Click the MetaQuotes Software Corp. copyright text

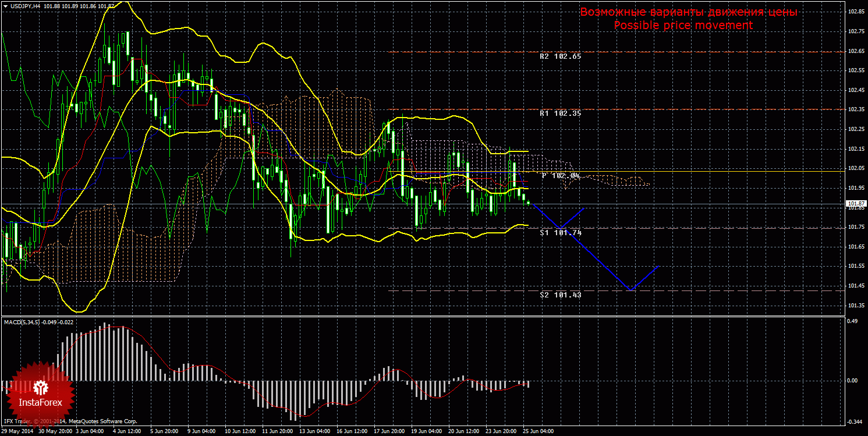pyautogui.click(x=102, y=421)
